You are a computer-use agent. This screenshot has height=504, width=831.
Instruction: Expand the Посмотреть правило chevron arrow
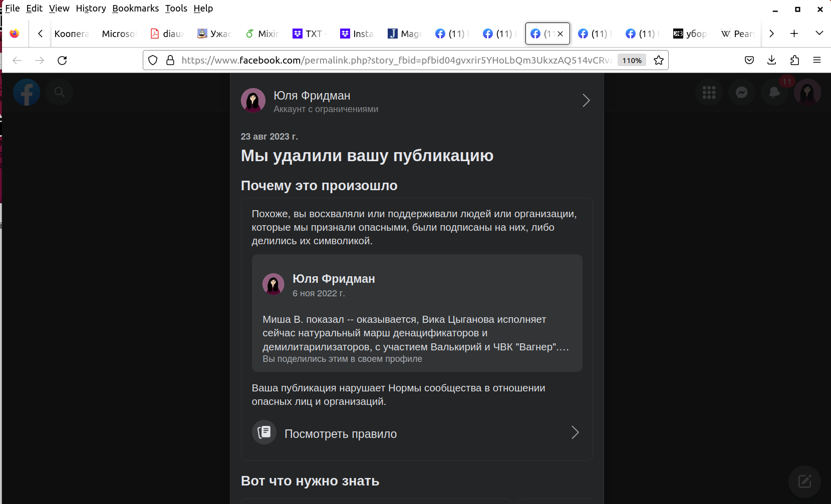point(575,432)
